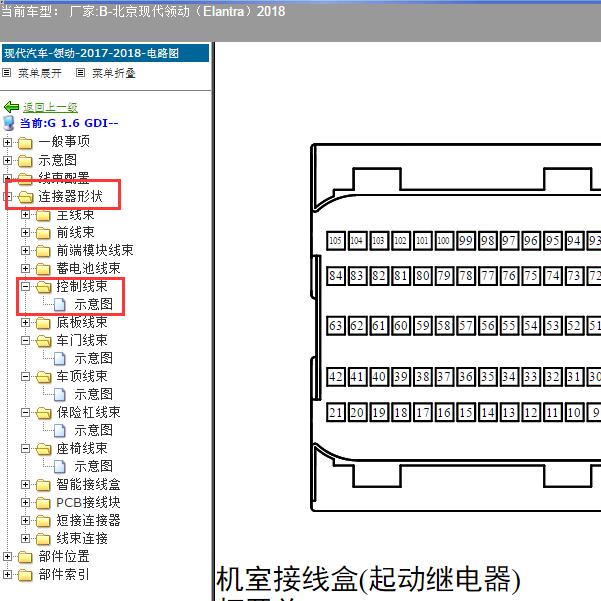Expand the top-level 示意图 folder node
The height and width of the screenshot is (601, 601).
(x=7, y=160)
